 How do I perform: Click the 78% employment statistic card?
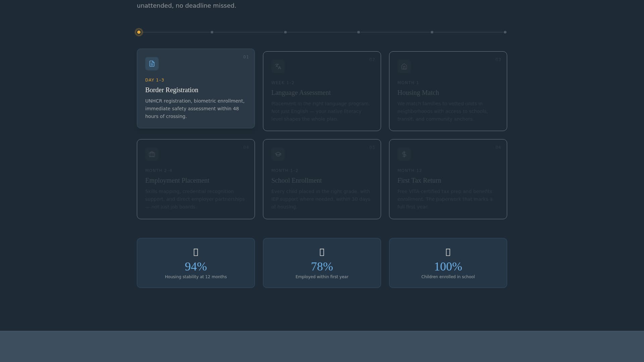coord(322,263)
